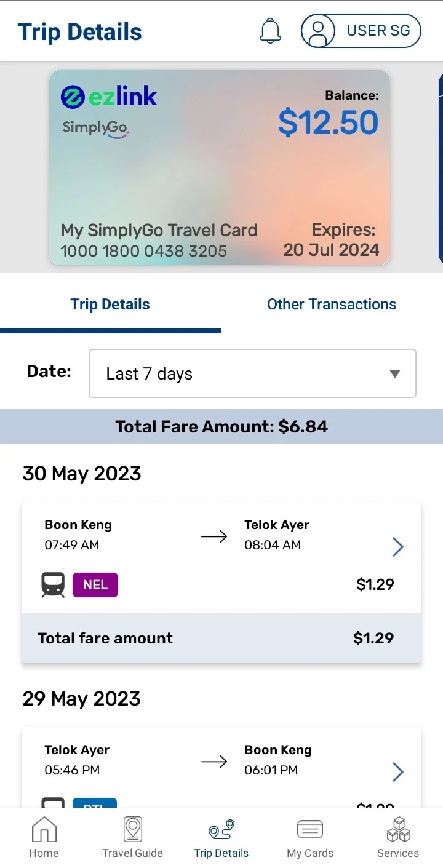The image size is (443, 868).
Task: Open the Travel Guide section
Action: [x=132, y=838]
